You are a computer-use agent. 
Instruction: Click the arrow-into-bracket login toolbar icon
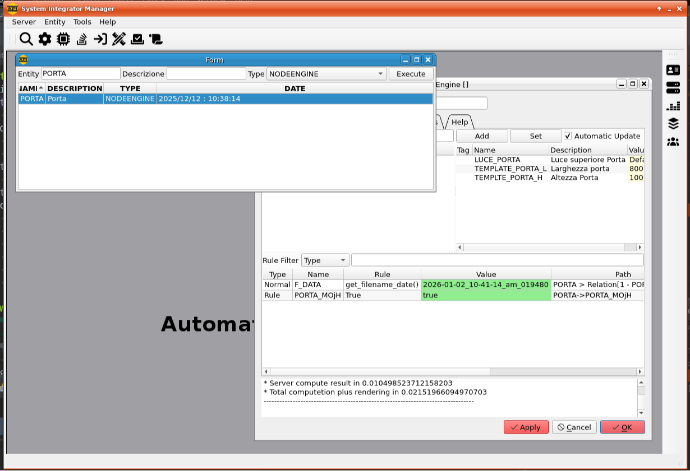coord(100,39)
